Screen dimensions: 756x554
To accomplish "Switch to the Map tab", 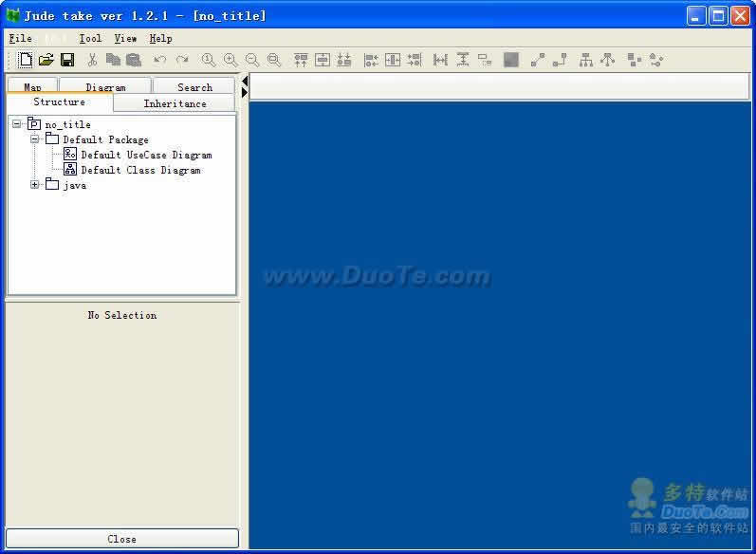I will (x=33, y=85).
